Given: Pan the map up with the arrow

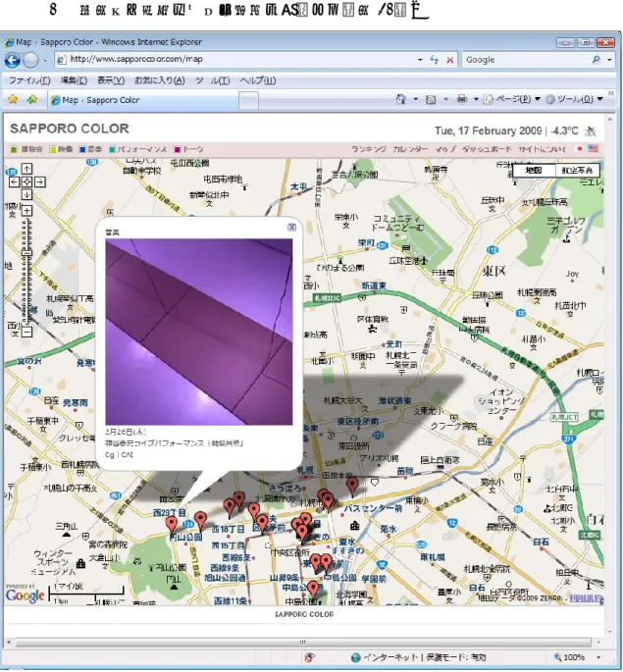Looking at the screenshot, I should [x=26, y=169].
